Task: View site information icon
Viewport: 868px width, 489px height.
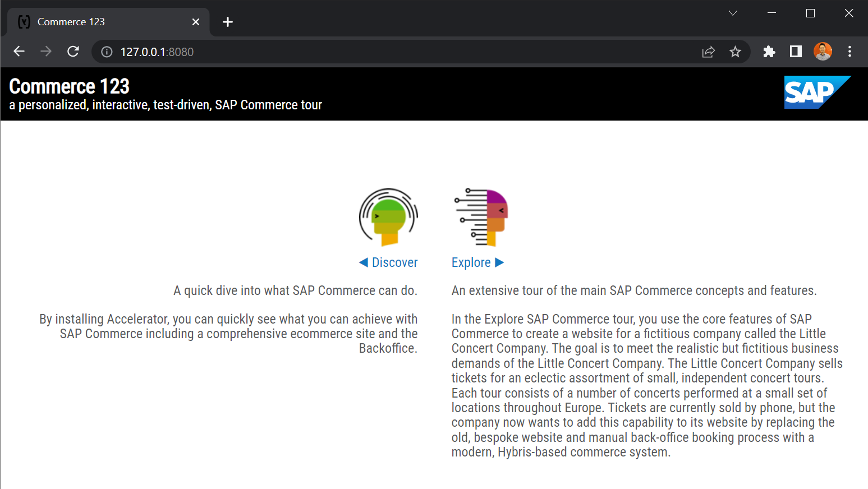Action: click(107, 52)
